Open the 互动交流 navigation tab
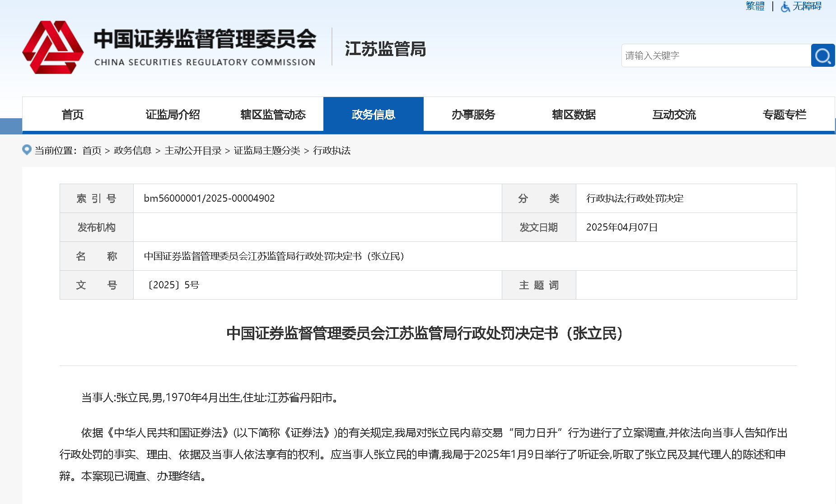This screenshot has height=504, width=836. click(x=674, y=115)
